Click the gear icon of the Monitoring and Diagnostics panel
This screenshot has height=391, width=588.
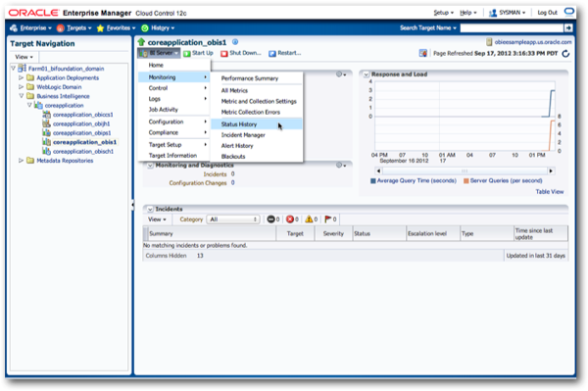click(340, 165)
